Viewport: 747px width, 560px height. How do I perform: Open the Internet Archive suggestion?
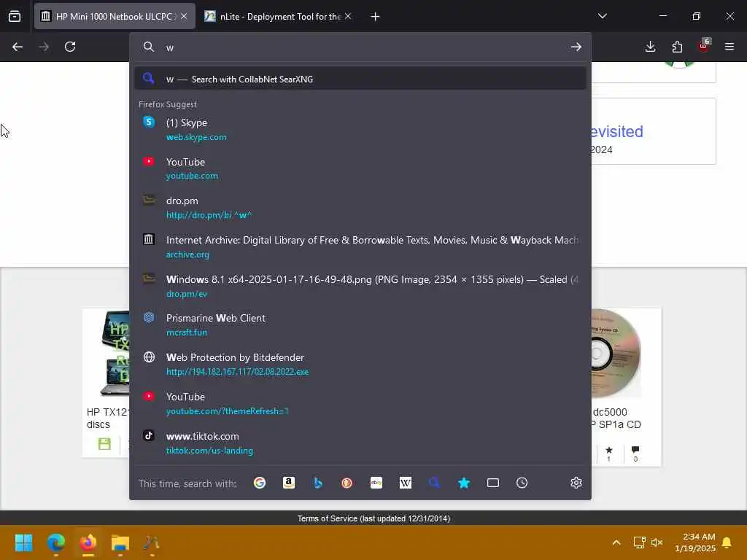360,246
